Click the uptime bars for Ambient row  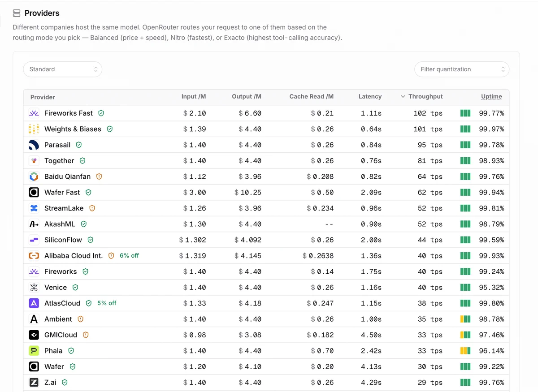[465, 319]
